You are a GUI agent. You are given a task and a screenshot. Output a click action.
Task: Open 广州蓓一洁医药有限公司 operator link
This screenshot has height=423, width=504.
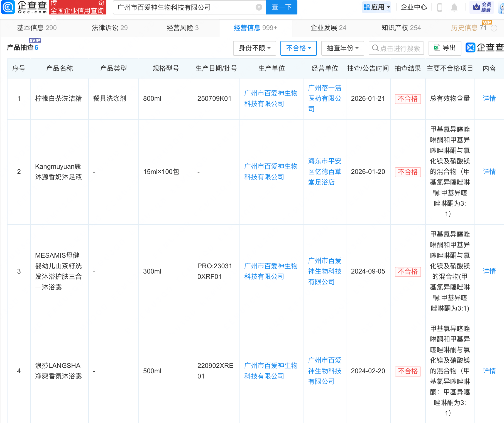tap(325, 99)
